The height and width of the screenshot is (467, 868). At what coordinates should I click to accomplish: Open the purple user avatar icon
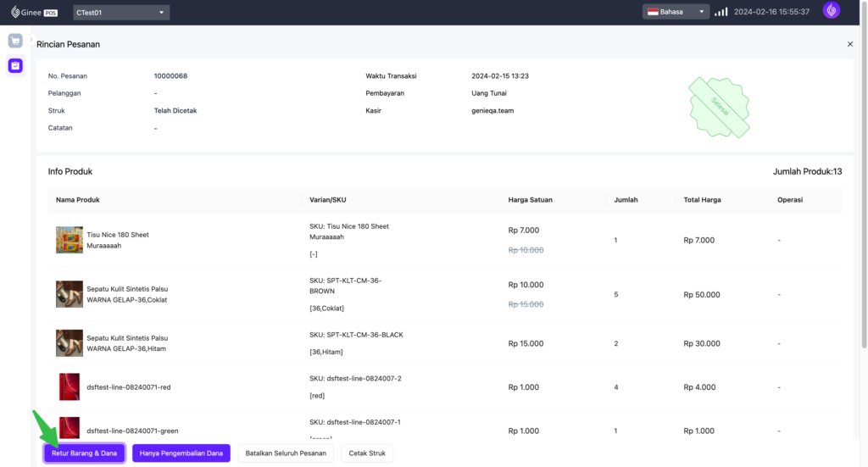click(831, 10)
